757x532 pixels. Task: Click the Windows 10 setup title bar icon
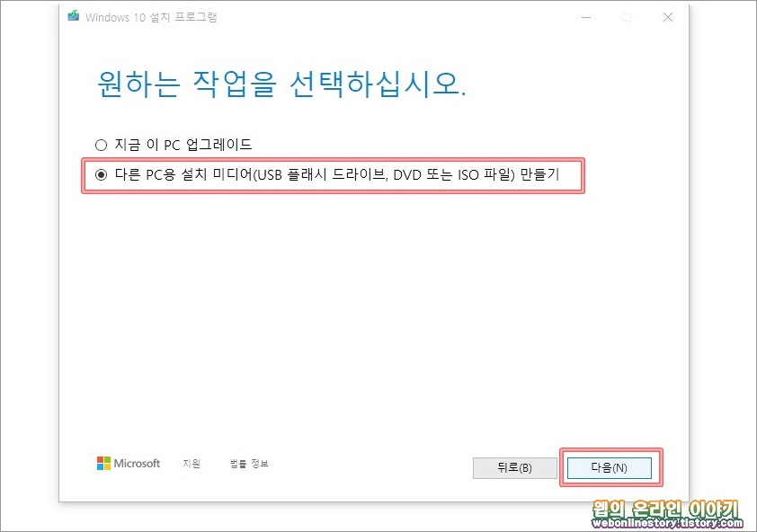[x=74, y=16]
